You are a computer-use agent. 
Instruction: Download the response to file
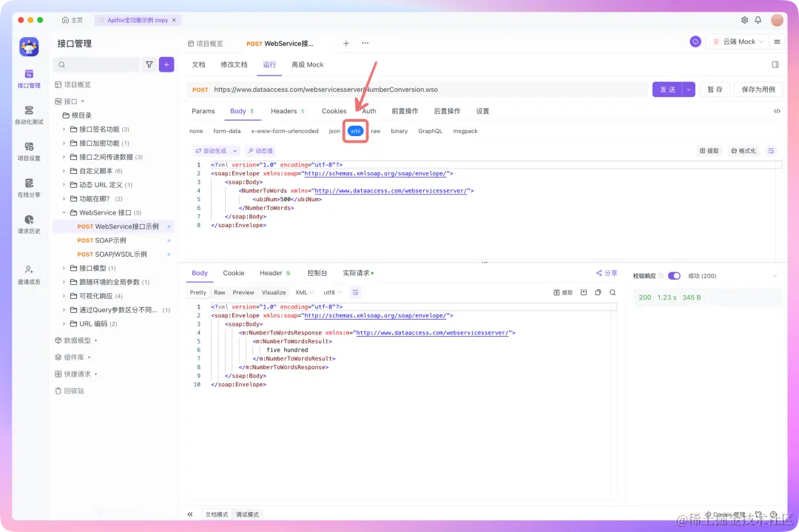pyautogui.click(x=584, y=292)
